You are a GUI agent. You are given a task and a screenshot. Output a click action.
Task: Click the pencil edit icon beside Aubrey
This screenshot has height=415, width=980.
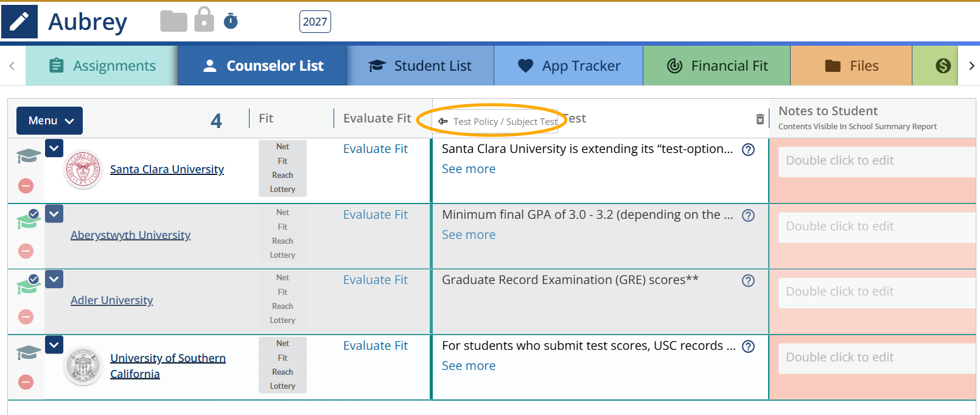click(x=19, y=22)
